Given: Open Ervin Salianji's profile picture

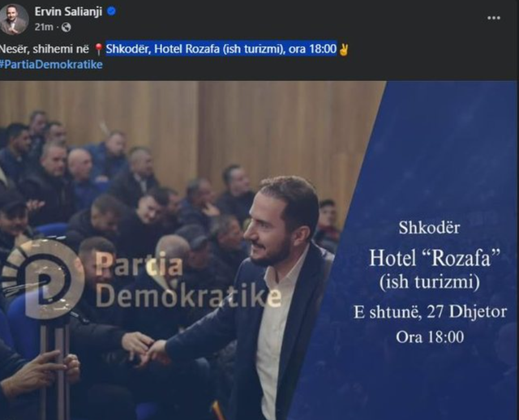Looking at the screenshot, I should pyautogui.click(x=14, y=19).
